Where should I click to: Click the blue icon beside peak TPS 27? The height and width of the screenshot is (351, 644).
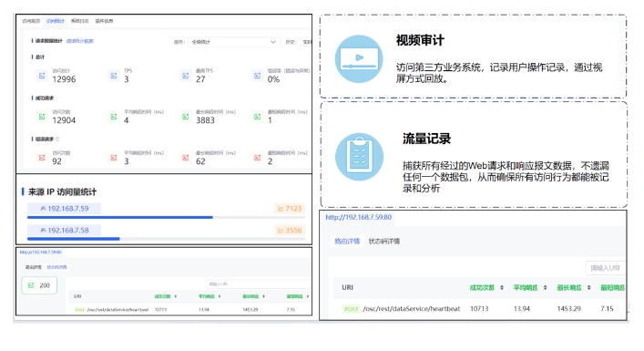[x=186, y=76]
